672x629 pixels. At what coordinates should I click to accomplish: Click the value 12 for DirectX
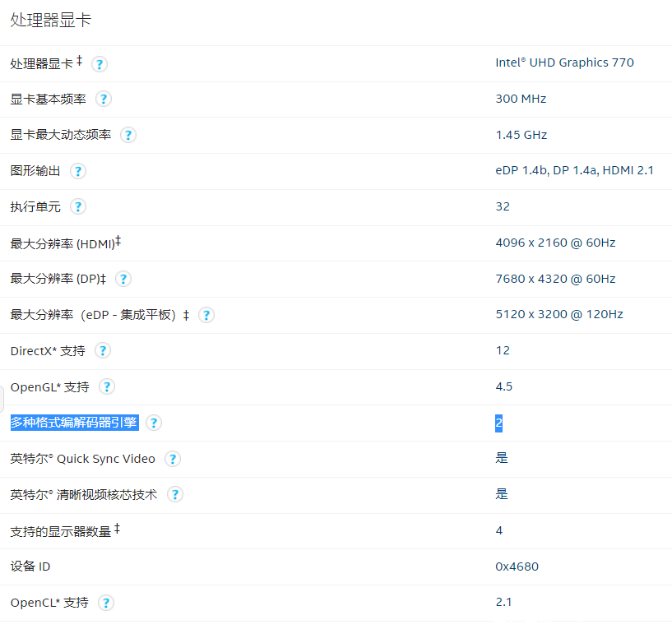click(x=503, y=350)
